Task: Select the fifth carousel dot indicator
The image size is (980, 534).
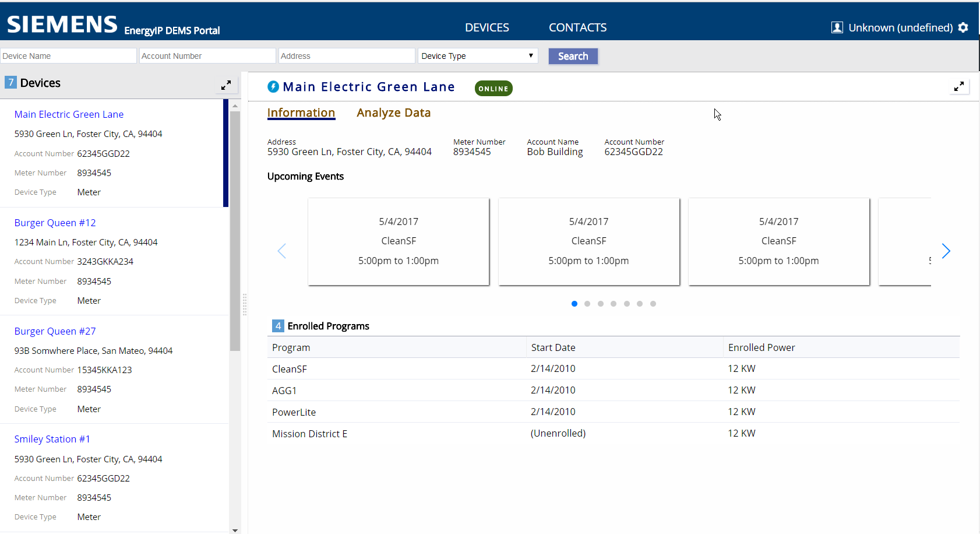Action: tap(627, 304)
